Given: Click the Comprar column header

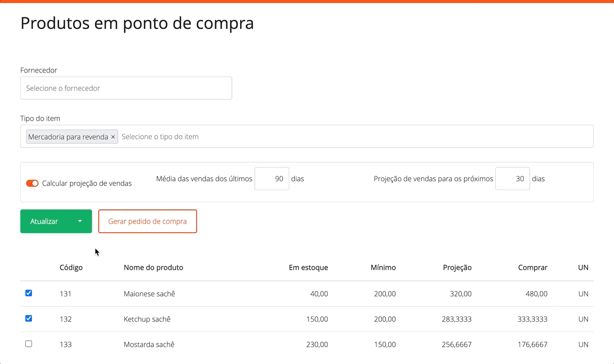Looking at the screenshot, I should [x=532, y=268].
